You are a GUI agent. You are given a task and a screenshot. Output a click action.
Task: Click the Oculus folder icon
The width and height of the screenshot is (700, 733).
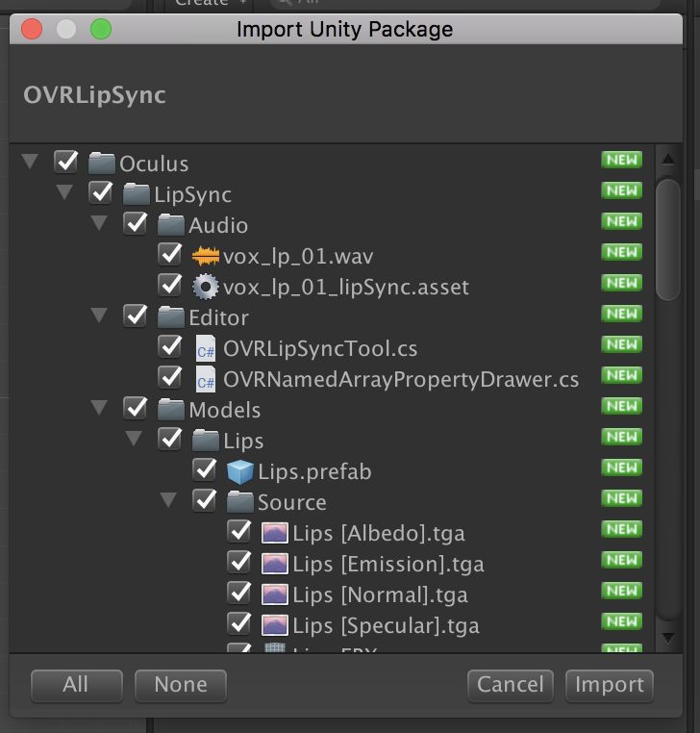pos(101,164)
